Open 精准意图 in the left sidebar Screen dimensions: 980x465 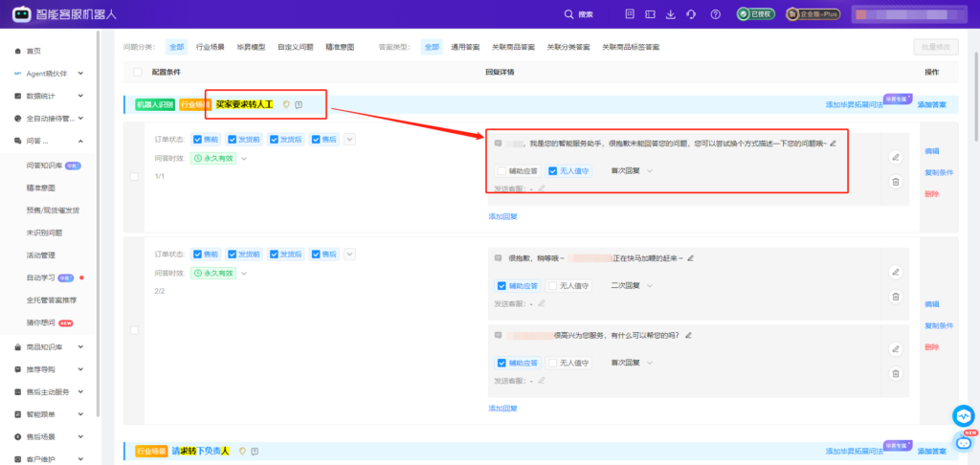38,188
